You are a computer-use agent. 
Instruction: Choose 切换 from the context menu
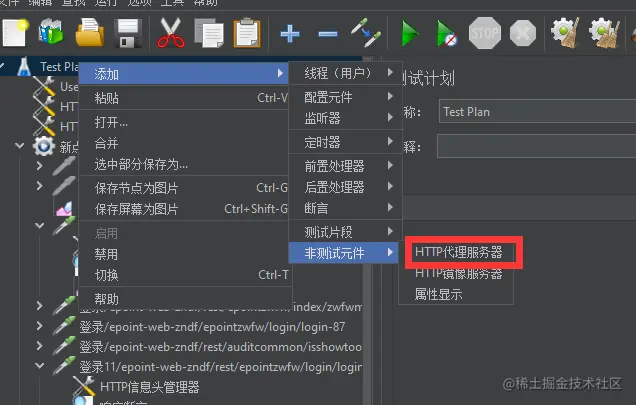[184, 275]
